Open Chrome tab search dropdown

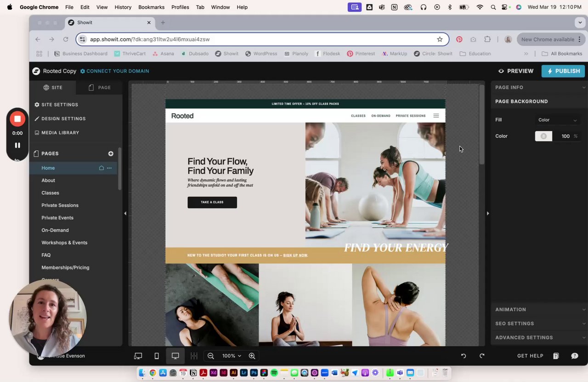tap(580, 23)
